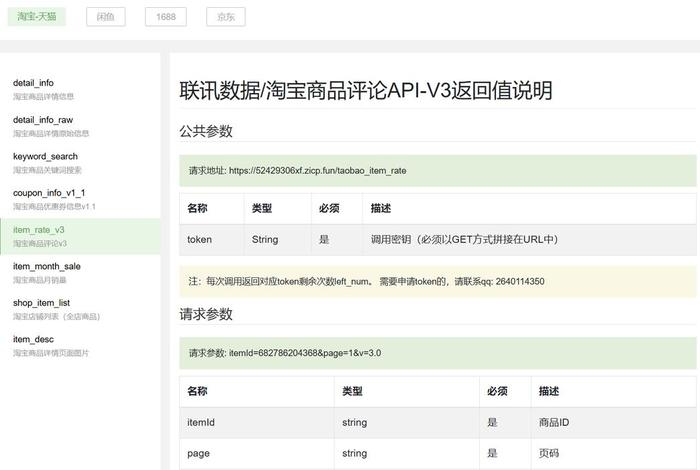
Task: Click the 淘宝商品月销量 subtitle in sidebar
Action: pos(40,280)
